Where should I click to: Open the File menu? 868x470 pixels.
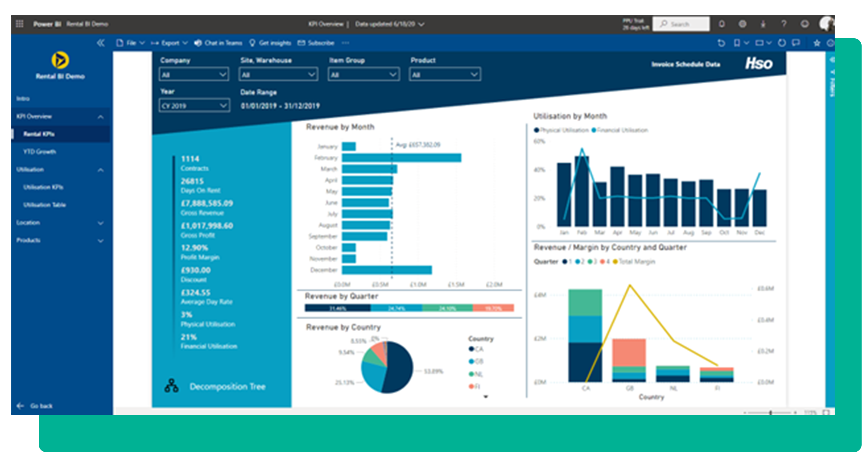(131, 43)
